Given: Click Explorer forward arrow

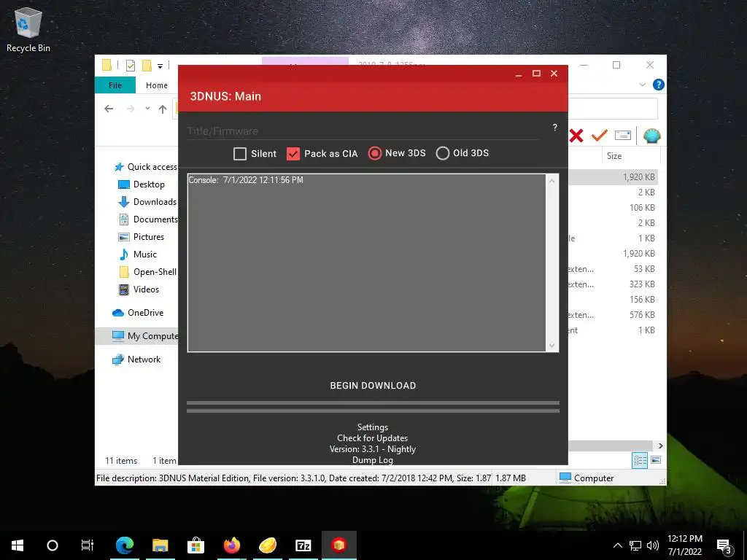Looking at the screenshot, I should [x=130, y=109].
